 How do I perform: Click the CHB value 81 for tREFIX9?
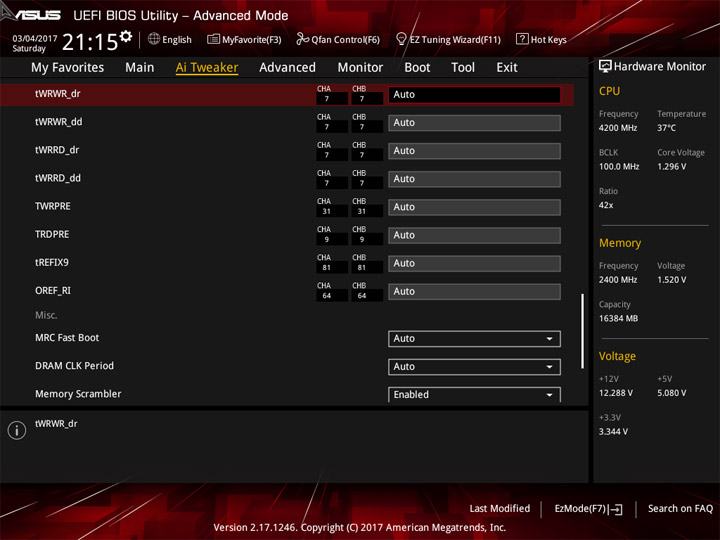coord(362,268)
